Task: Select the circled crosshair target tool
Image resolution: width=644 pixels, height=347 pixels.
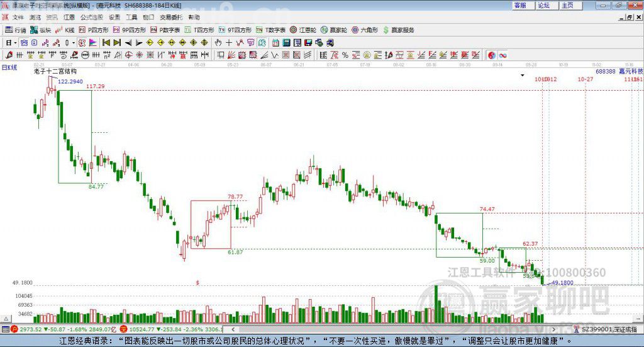Action: click(x=128, y=55)
